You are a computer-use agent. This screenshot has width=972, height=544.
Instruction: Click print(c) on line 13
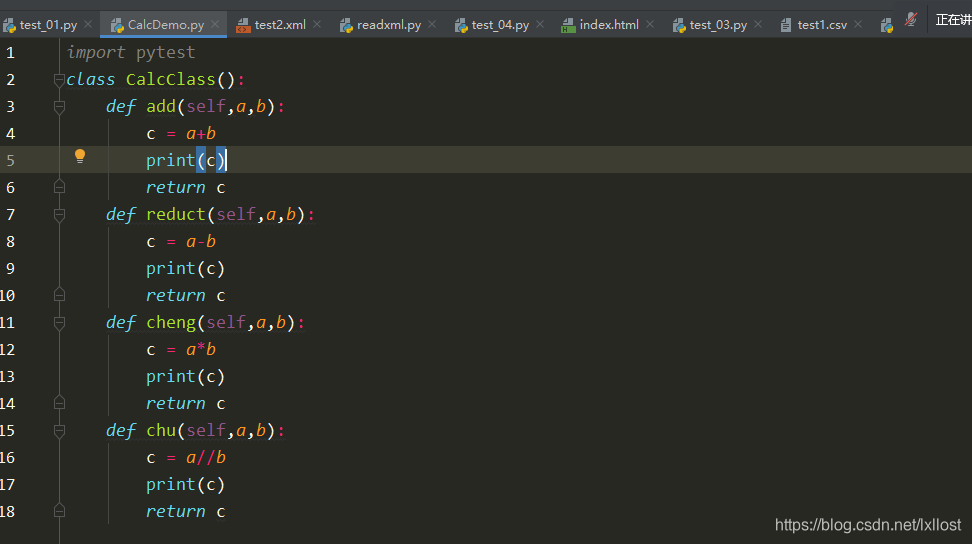click(185, 377)
